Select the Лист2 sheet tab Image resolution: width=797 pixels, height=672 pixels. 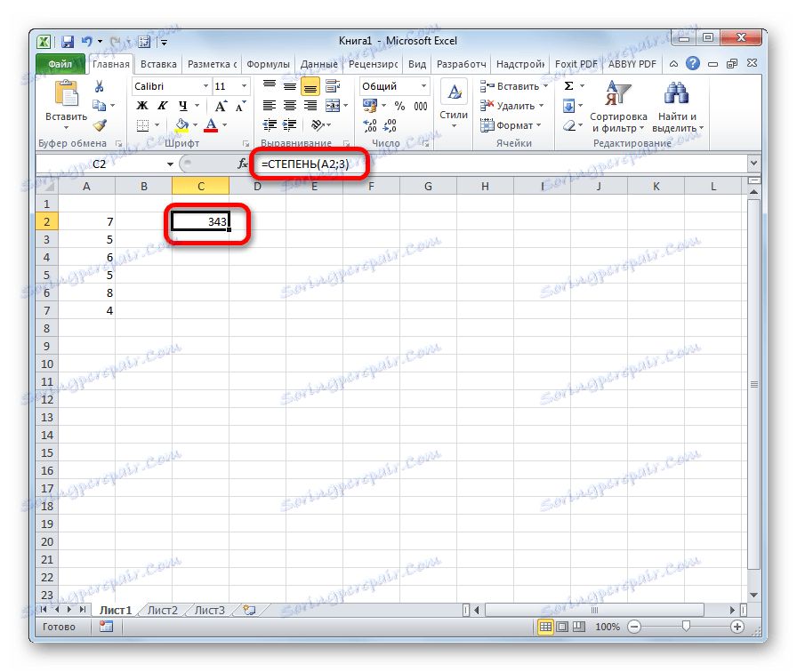tap(163, 610)
